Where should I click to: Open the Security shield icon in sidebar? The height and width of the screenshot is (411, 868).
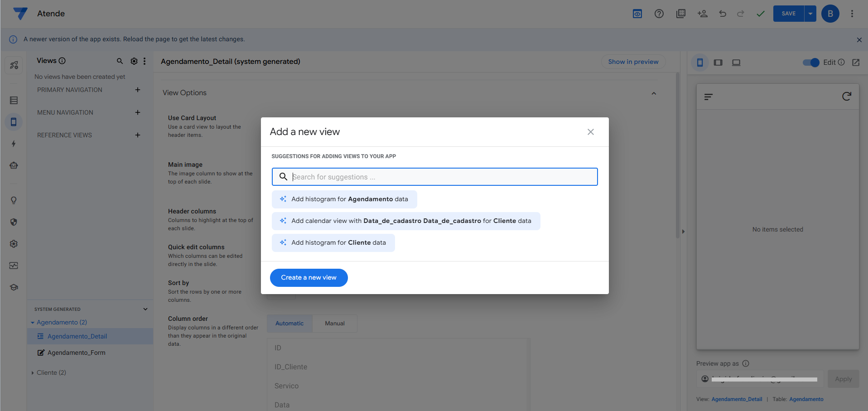point(14,222)
